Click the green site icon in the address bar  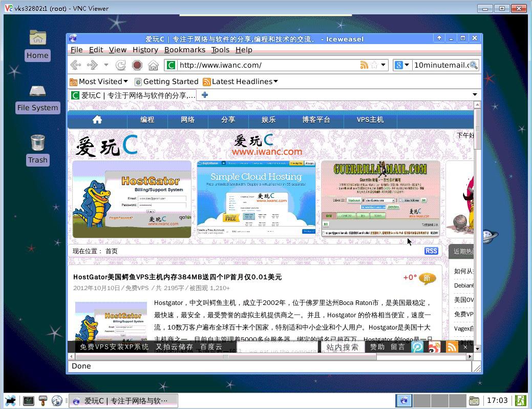click(x=172, y=65)
